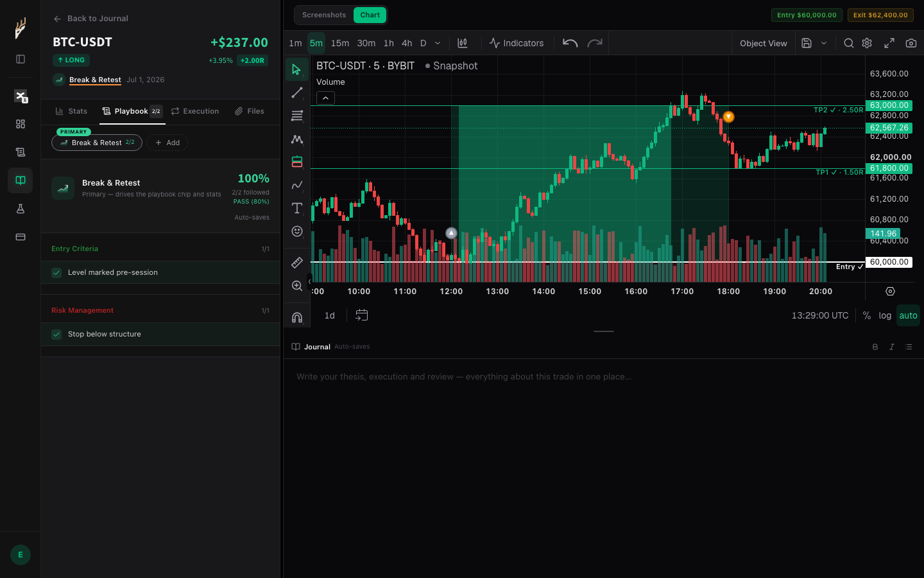
Task: Choose the chart pattern tool
Action: click(296, 139)
